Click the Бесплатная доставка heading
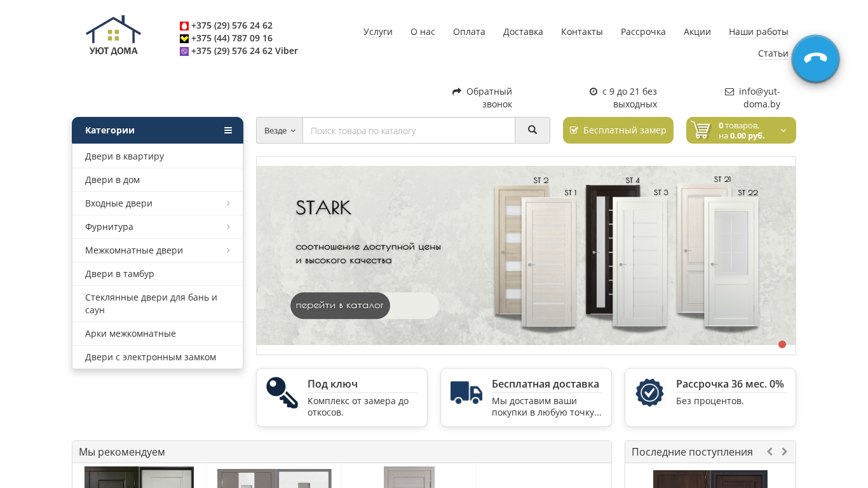Screen dimensions: 868x488 545,384
